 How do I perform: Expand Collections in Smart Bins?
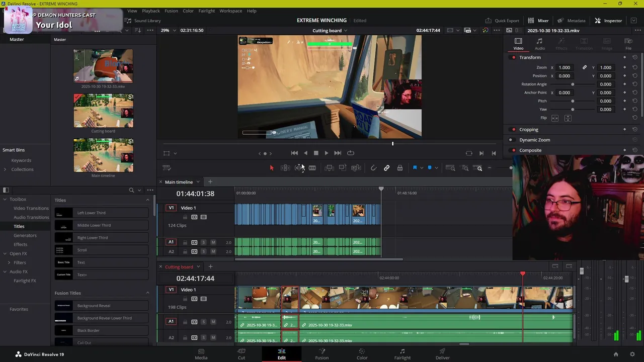tap(5, 169)
